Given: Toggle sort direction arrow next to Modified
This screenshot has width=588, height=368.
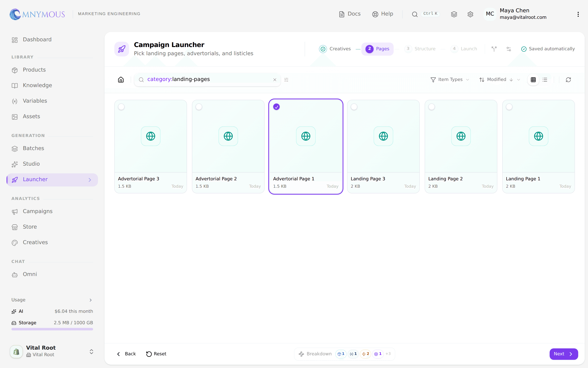Looking at the screenshot, I should [511, 80].
